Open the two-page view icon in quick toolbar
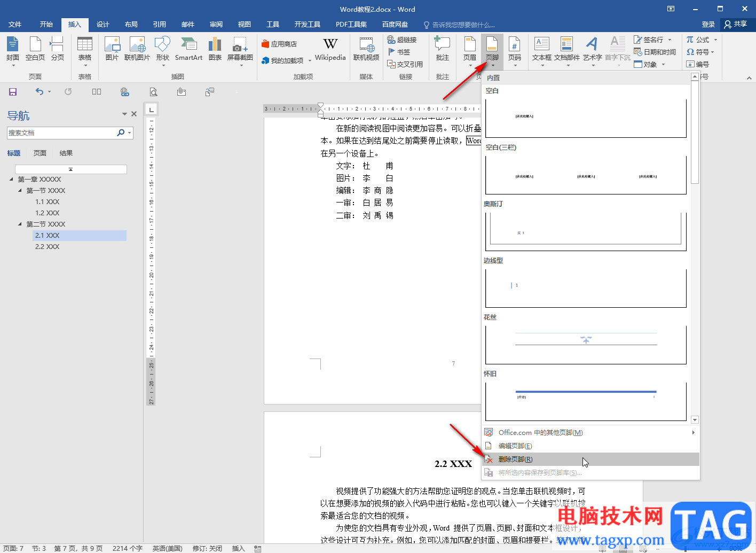756x553 pixels. coord(97,92)
